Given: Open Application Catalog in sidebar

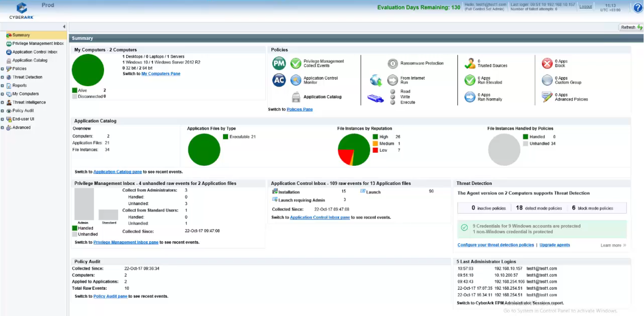Looking at the screenshot, I should point(30,60).
